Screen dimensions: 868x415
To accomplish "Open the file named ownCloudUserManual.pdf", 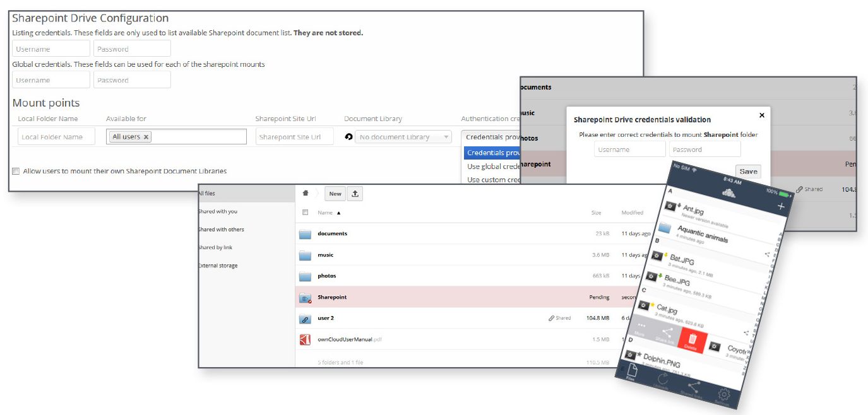I will 349,339.
